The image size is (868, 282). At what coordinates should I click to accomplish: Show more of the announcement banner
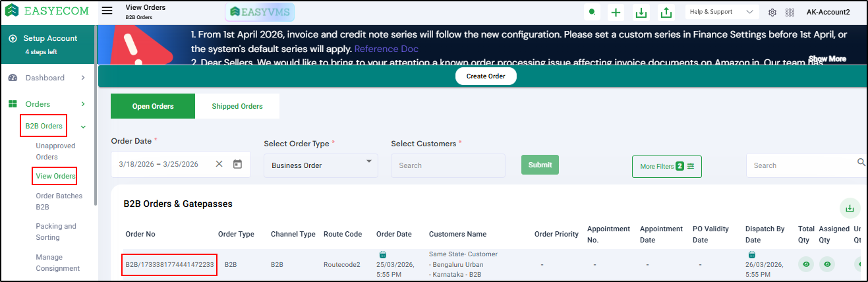(x=827, y=59)
